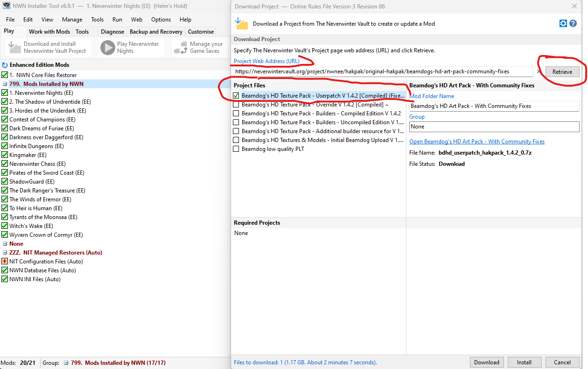Image resolution: width=588 pixels, height=369 pixels.
Task: Click the project URL input field
Action: click(x=383, y=71)
